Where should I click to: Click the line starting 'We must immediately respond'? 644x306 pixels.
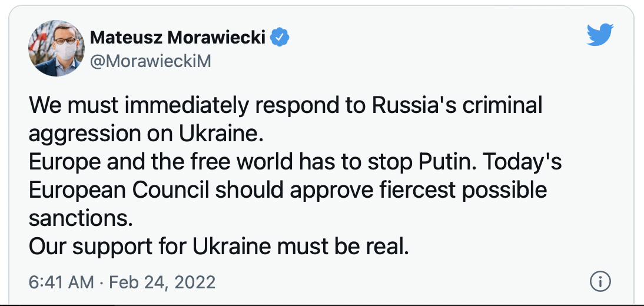[286, 106]
